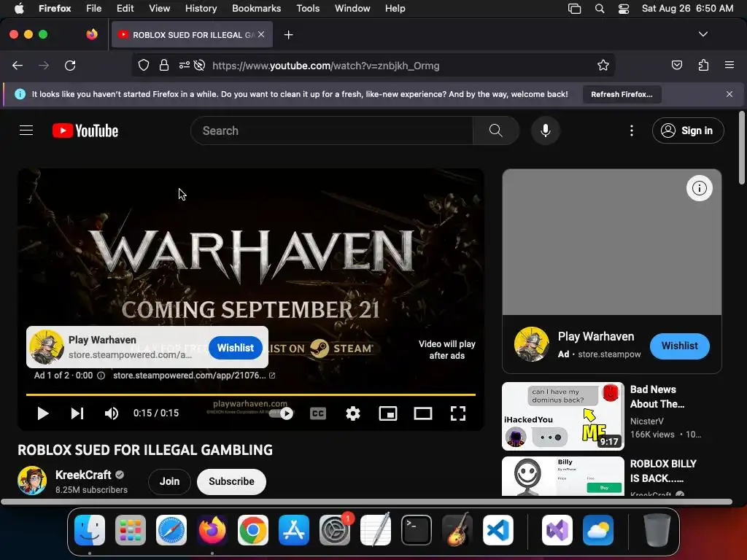Screen dimensions: 747x560
Task: Click the Bad News About The... video title
Action: (657, 397)
